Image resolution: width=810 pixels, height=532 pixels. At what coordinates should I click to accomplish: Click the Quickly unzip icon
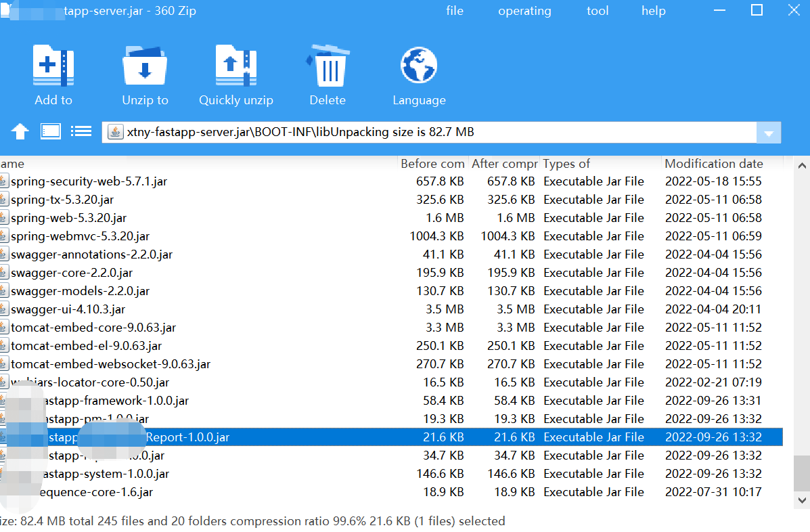pos(236,66)
